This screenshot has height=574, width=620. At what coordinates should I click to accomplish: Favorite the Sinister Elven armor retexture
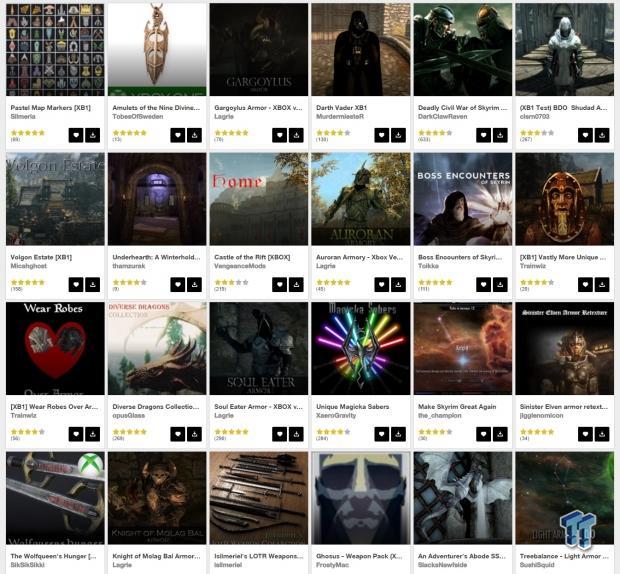585,434
